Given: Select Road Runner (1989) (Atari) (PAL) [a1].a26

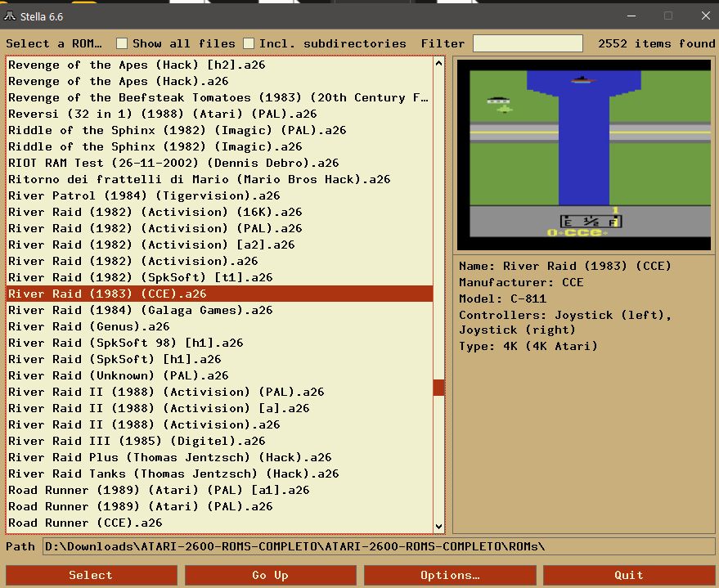Looking at the screenshot, I should point(220,490).
